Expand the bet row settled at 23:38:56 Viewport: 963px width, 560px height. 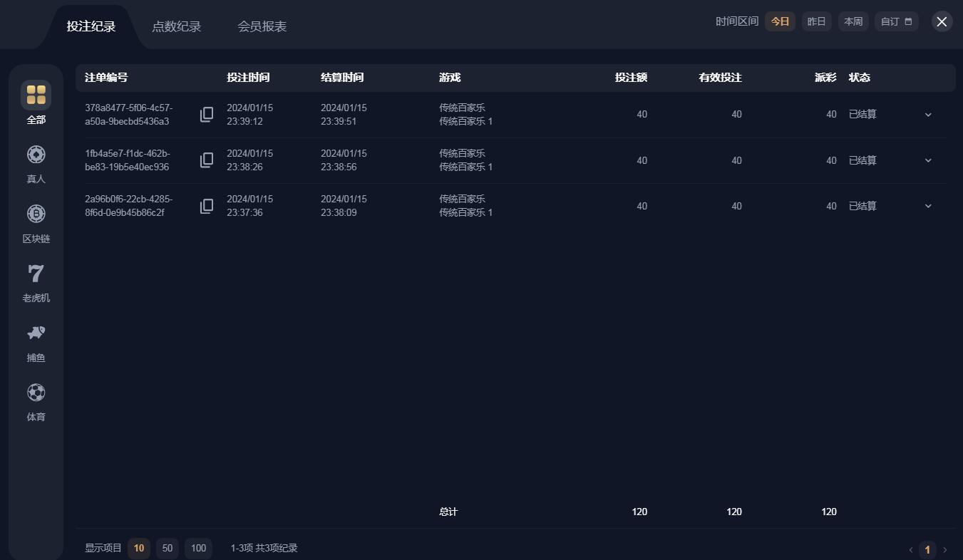point(928,160)
